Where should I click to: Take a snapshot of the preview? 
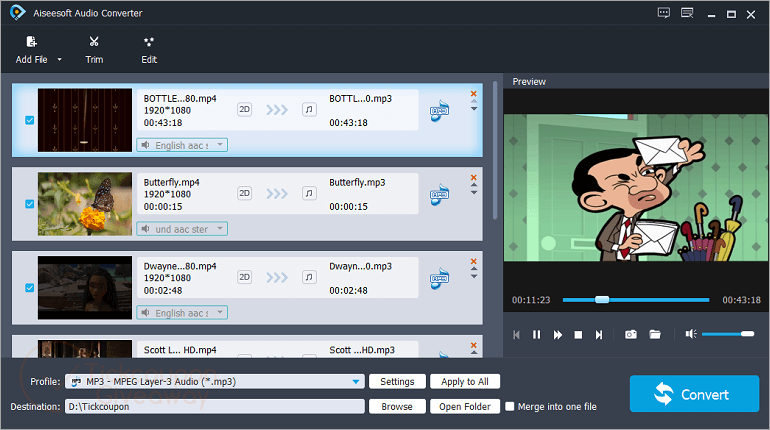tap(631, 334)
